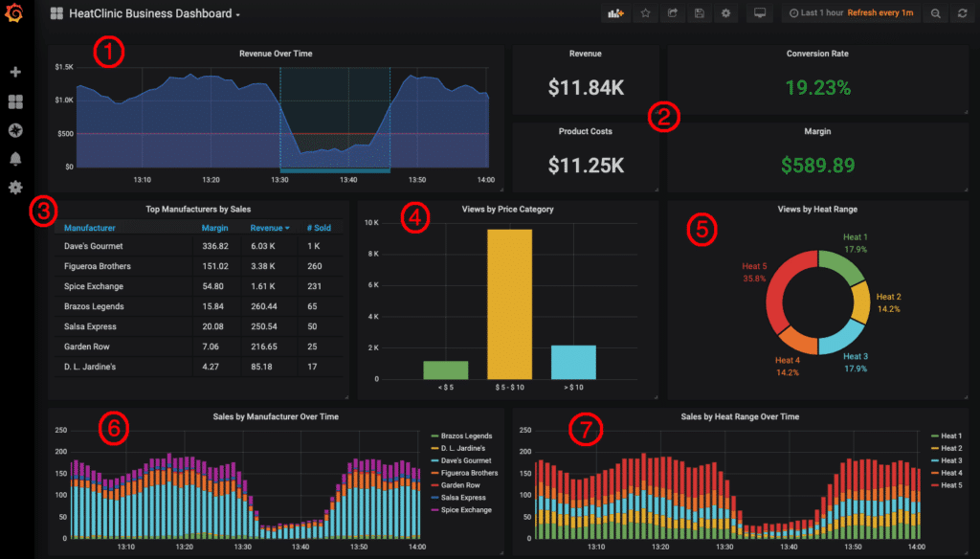Image resolution: width=980 pixels, height=559 pixels.
Task: Sort the table by the # Sold column
Action: (319, 228)
